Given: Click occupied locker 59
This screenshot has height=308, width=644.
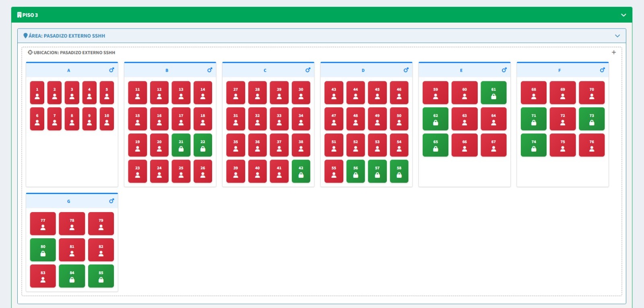Looking at the screenshot, I should click(x=436, y=93).
